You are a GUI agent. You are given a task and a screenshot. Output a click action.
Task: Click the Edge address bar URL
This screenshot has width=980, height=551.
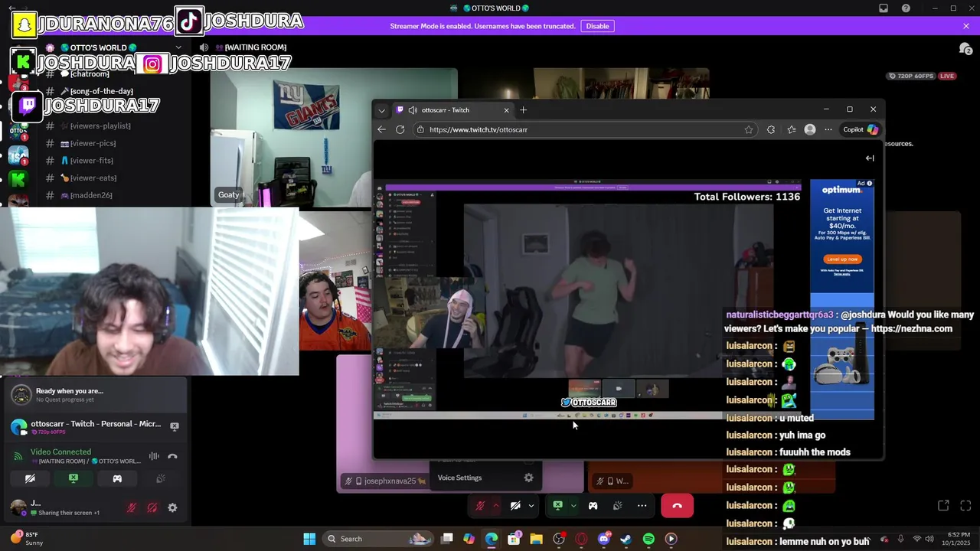coord(479,130)
